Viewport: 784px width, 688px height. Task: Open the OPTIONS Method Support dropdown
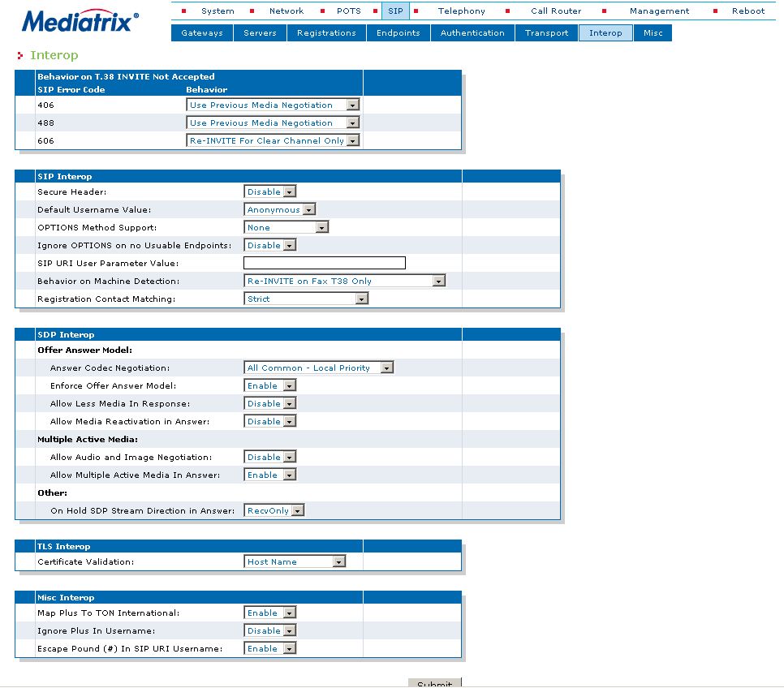(x=286, y=227)
